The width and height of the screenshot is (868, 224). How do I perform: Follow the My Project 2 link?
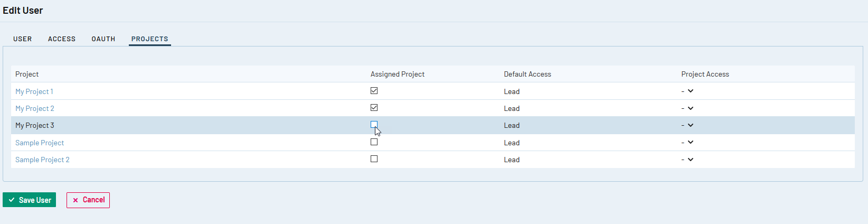pos(35,109)
